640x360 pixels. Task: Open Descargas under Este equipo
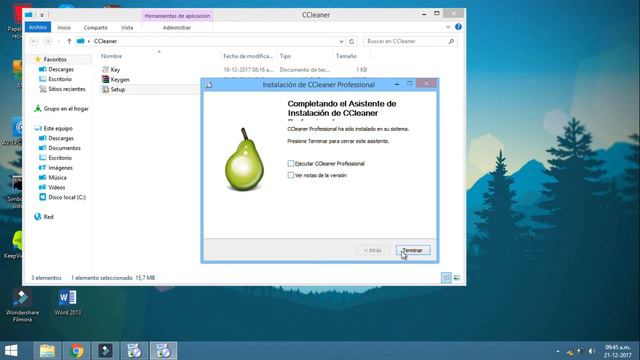click(60, 138)
